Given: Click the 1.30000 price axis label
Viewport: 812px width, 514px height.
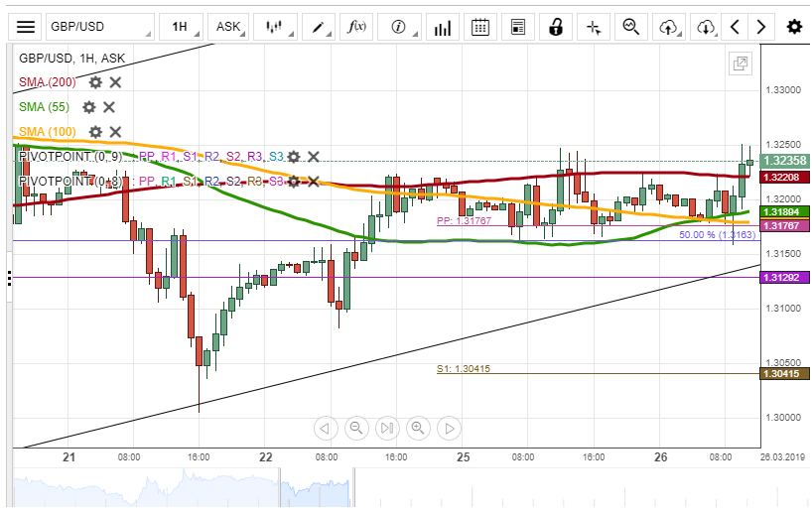Looking at the screenshot, I should click(x=783, y=418).
